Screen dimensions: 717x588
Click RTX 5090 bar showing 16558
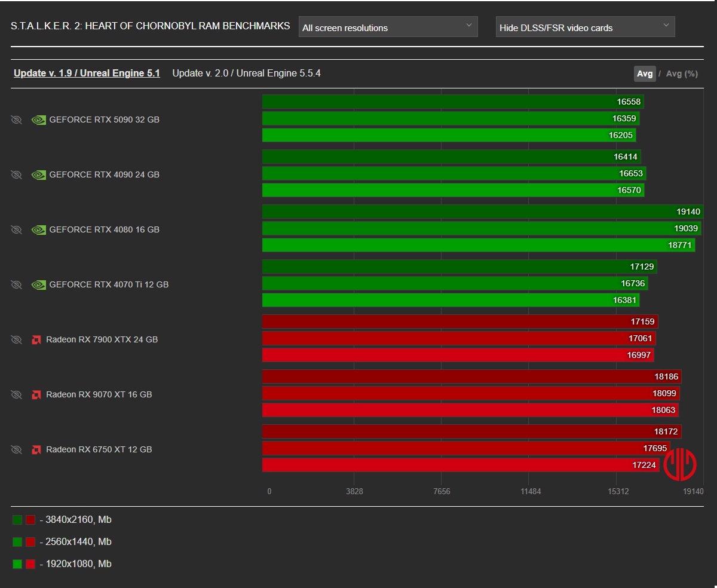[453, 102]
